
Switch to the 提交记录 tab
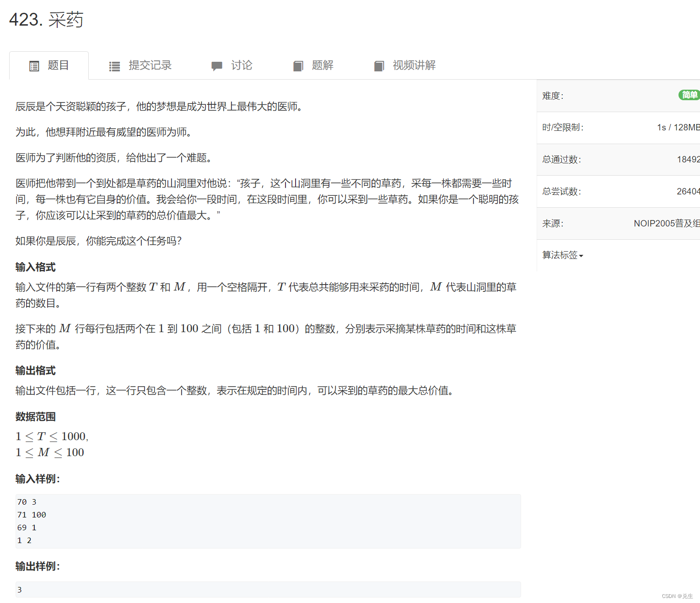[x=140, y=65]
